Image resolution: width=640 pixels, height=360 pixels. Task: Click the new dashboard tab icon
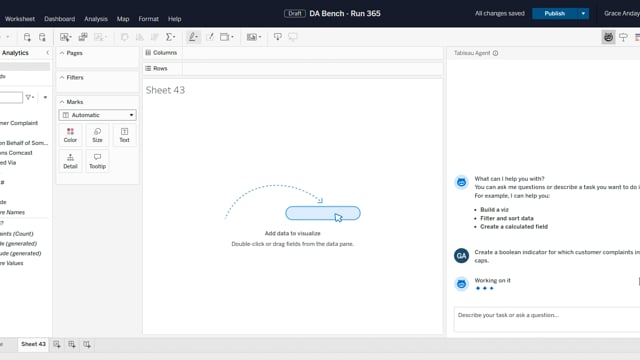click(x=72, y=344)
